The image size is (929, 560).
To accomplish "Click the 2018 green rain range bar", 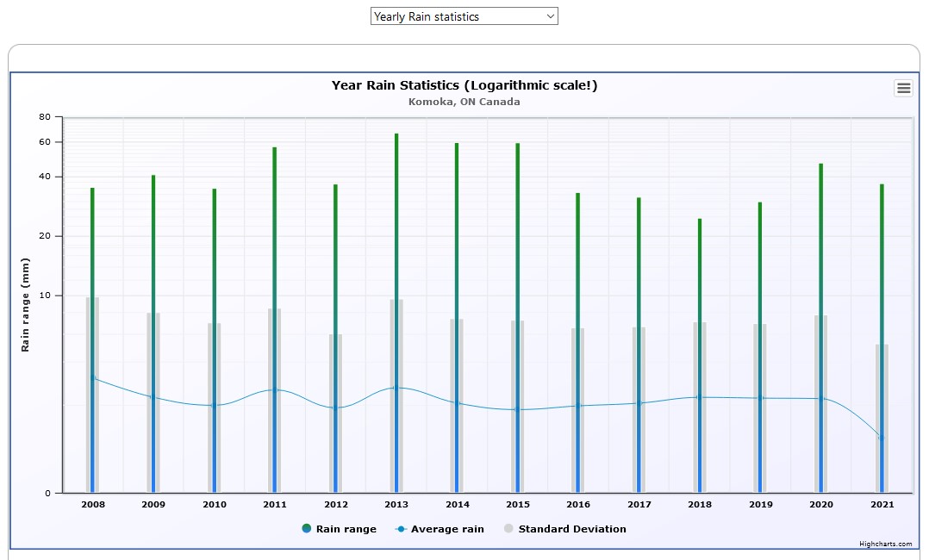I will (700, 258).
